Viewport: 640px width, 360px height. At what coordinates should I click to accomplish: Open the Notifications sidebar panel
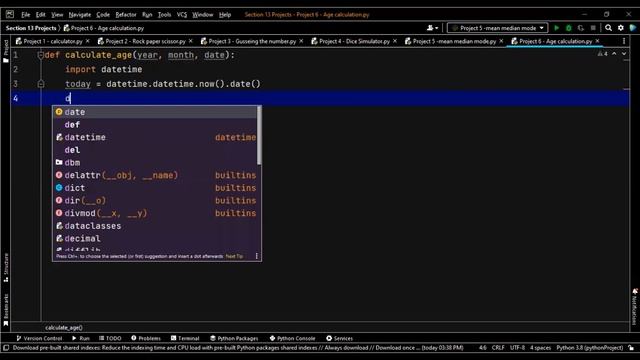(635, 307)
